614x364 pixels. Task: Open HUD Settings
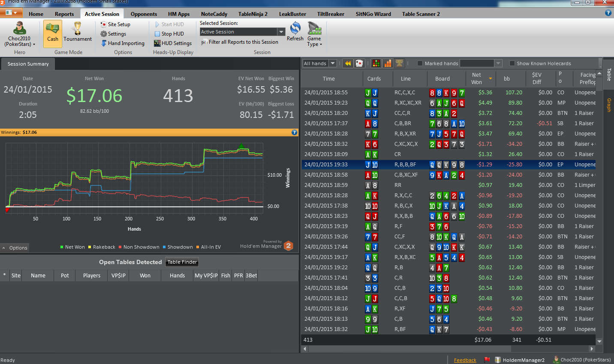[173, 43]
